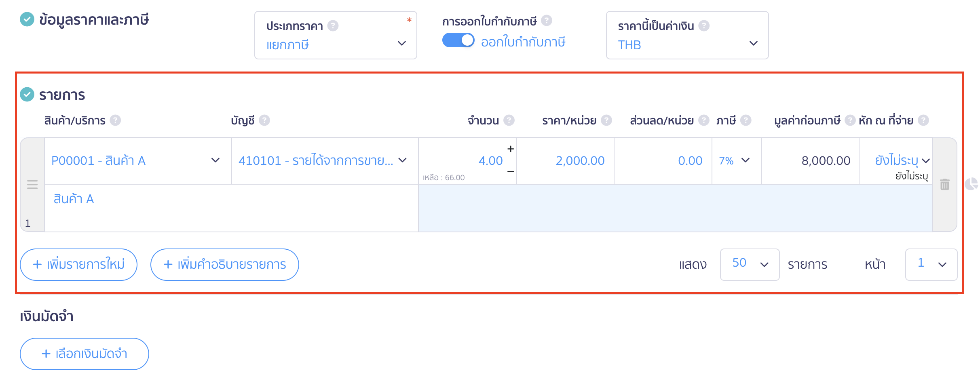This screenshot has height=379, width=980.
Task: Click small ยังไม่ระบุ text under withholding dropdown
Action: pyautogui.click(x=912, y=176)
